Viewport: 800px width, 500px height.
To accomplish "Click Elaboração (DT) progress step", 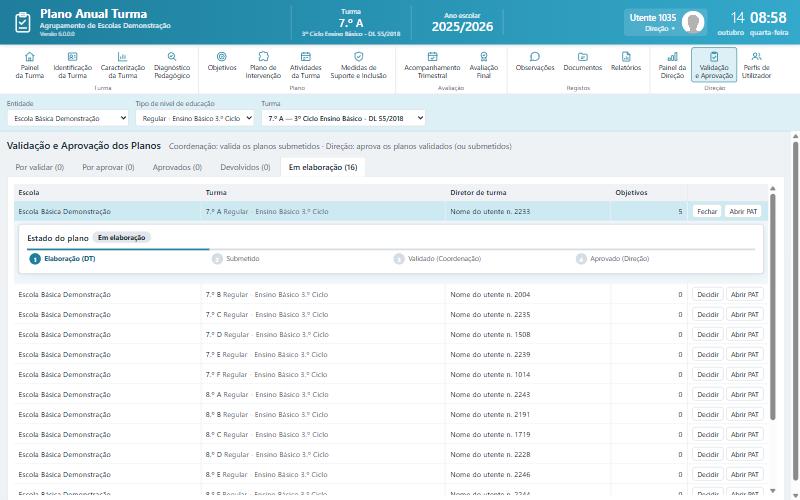I will coord(63,259).
